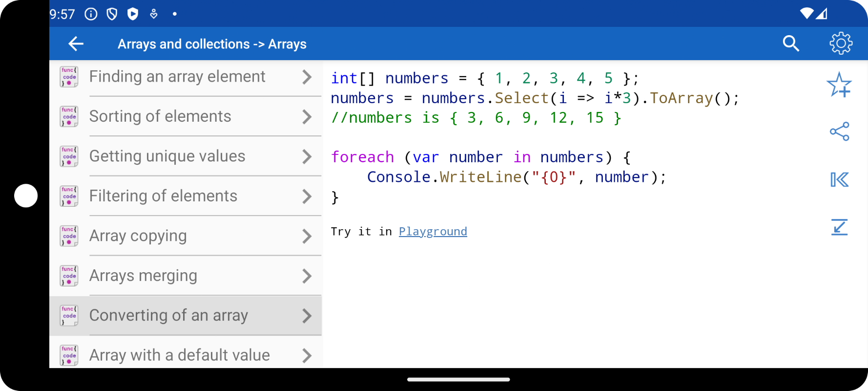Expand Getting unique values chevron
This screenshot has width=868, height=391.
307,156
